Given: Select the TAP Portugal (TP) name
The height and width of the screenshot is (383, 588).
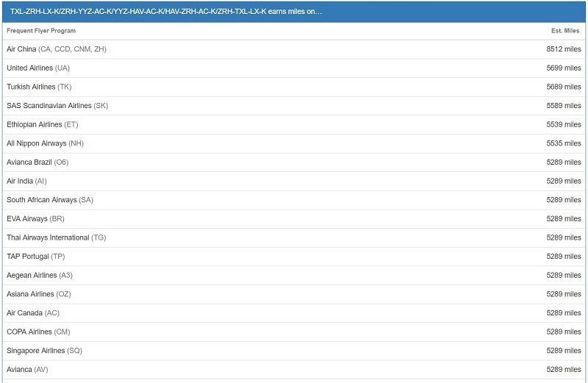Looking at the screenshot, I should click(x=36, y=257).
